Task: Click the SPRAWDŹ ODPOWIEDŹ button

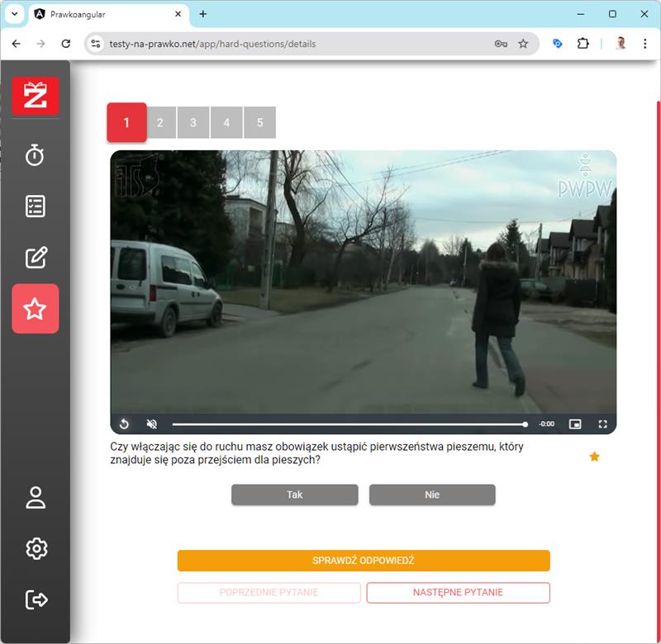Action: pos(363,561)
